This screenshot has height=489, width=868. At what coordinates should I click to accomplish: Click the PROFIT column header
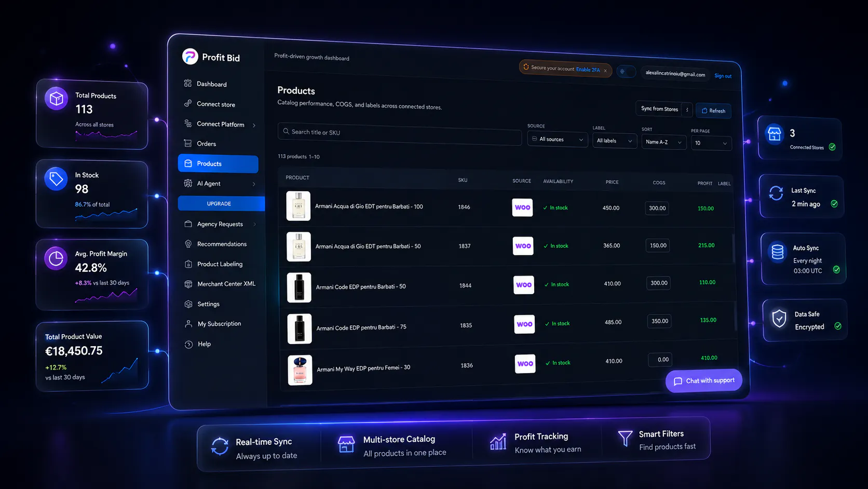(705, 183)
